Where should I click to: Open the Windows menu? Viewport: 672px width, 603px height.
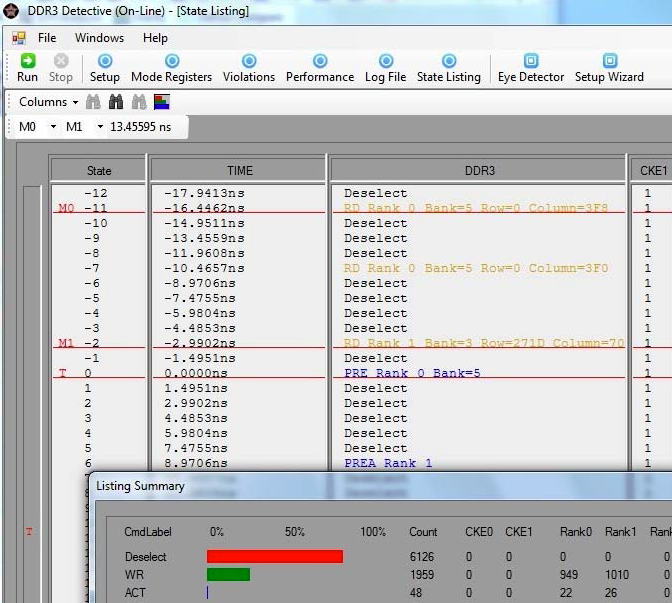(99, 38)
